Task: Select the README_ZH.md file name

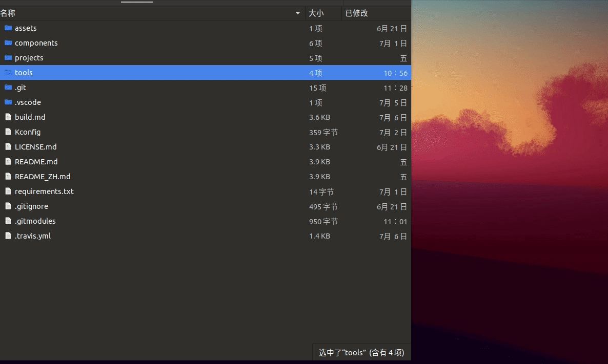Action: click(43, 177)
